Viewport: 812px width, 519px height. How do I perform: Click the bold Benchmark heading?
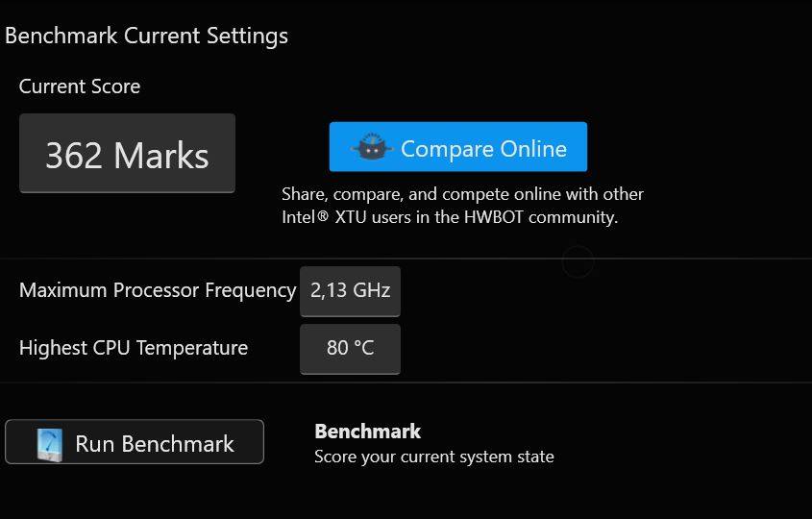tap(368, 432)
